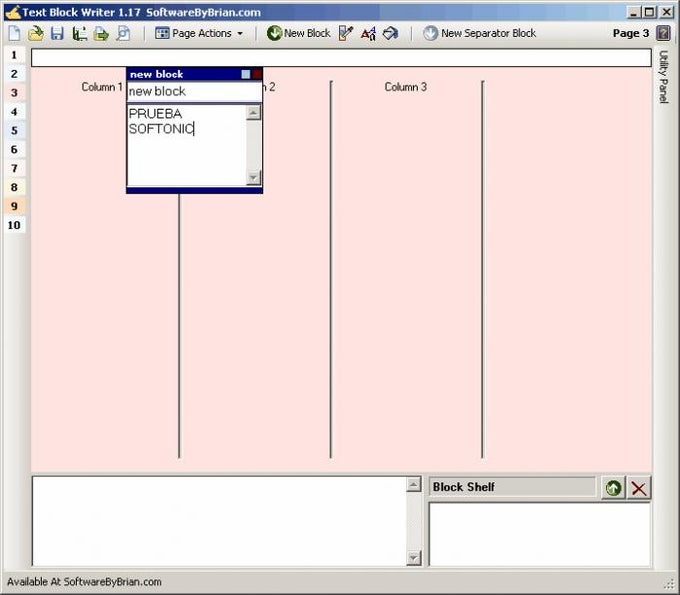Switch to page 9
This screenshot has width=680, height=595.
coord(14,206)
